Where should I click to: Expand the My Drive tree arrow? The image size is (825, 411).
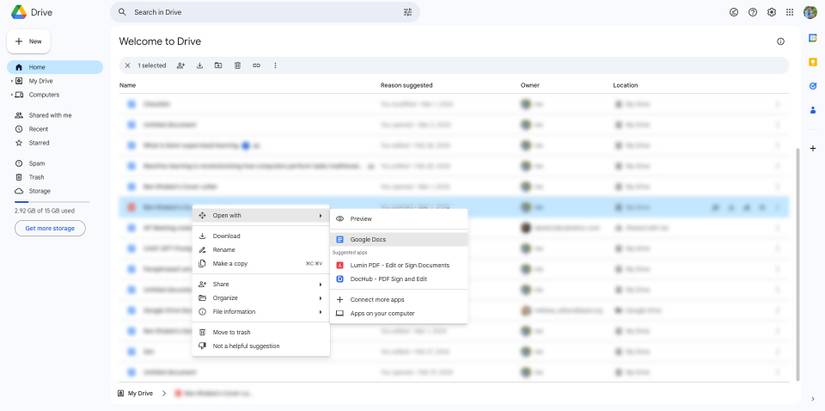[x=11, y=81]
